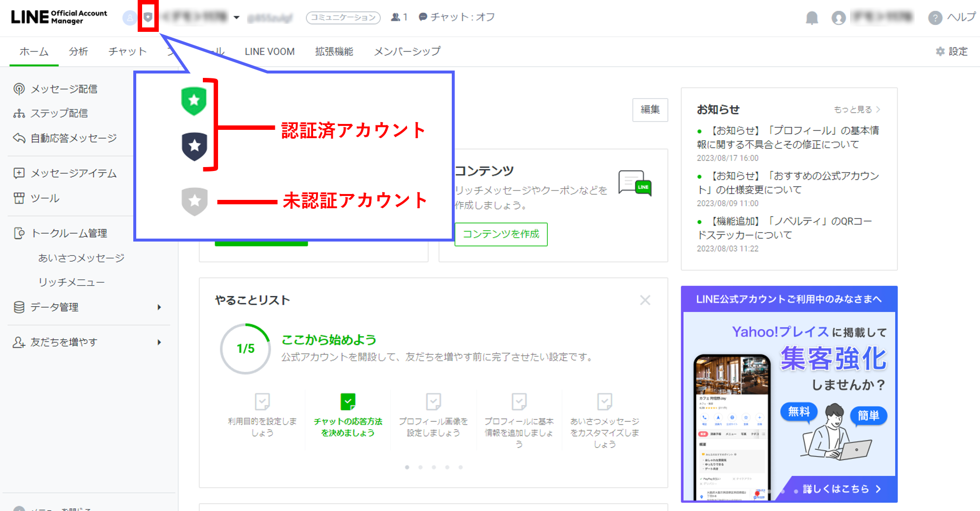Open the おすすめの公式アカウント 仕様変更 announcement

coord(788,183)
